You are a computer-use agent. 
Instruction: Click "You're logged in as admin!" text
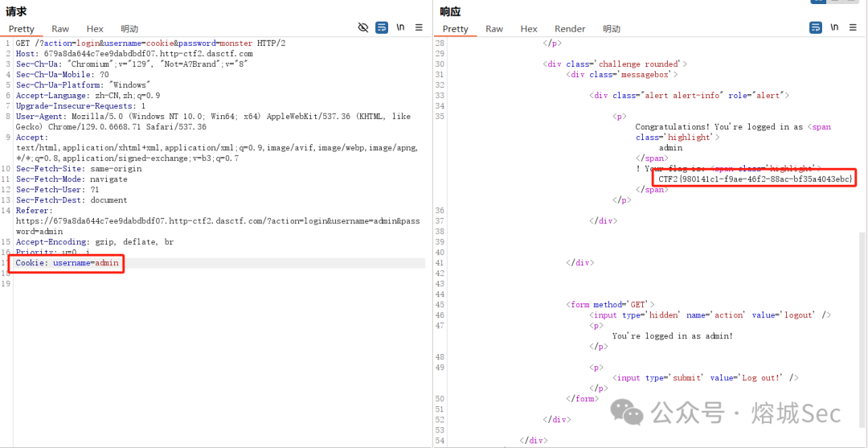pos(672,337)
